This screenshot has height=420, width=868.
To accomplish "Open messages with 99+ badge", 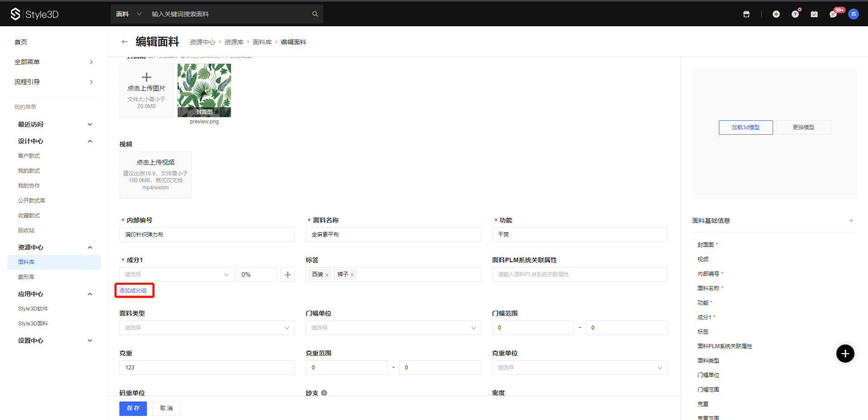I will click(x=833, y=14).
